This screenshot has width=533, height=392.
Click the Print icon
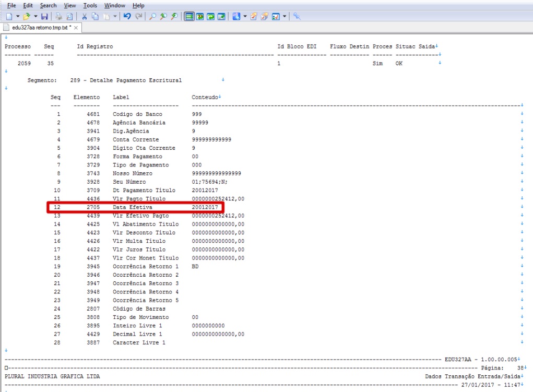(59, 16)
